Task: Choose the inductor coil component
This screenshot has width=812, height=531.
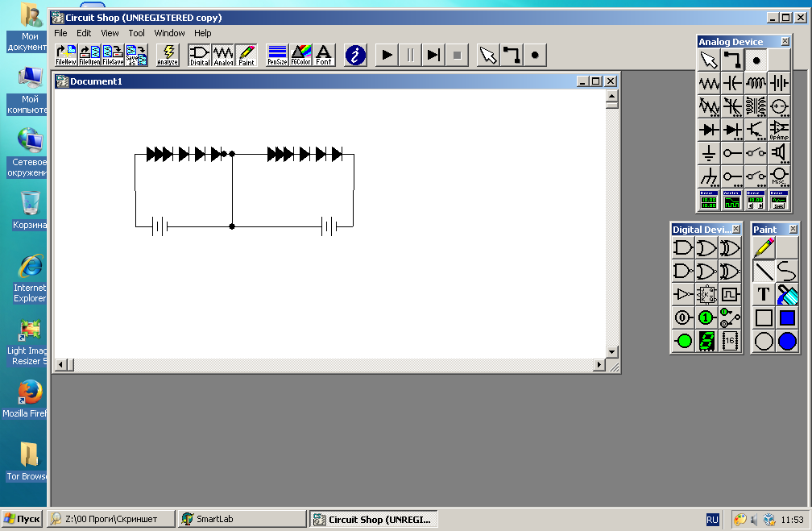Action: (756, 83)
